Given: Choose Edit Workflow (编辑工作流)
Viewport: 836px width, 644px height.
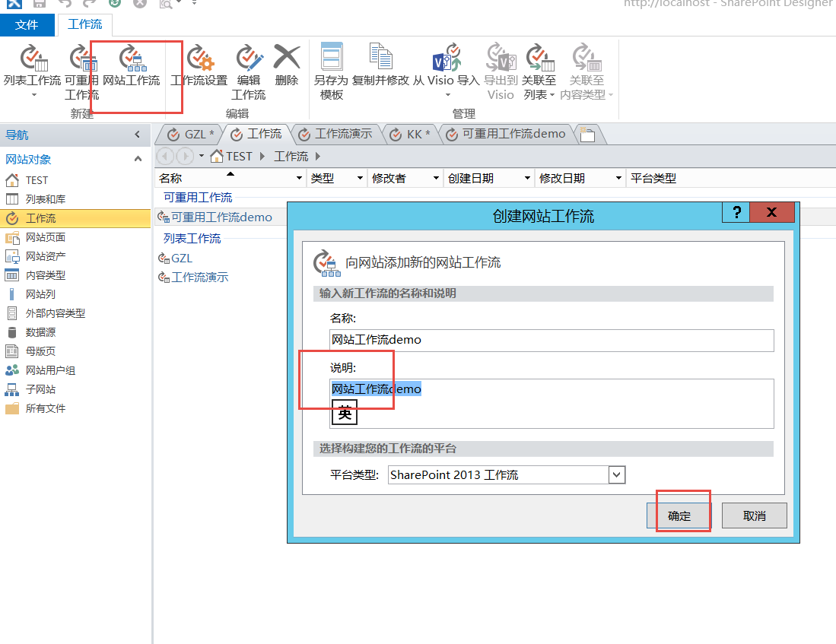Looking at the screenshot, I should (x=249, y=73).
